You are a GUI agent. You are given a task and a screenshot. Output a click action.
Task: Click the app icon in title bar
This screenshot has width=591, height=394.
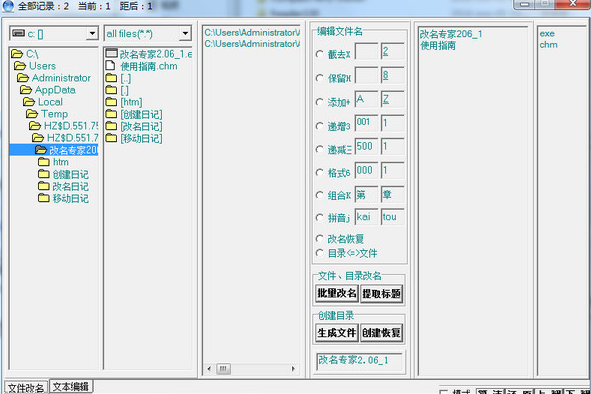8,6
